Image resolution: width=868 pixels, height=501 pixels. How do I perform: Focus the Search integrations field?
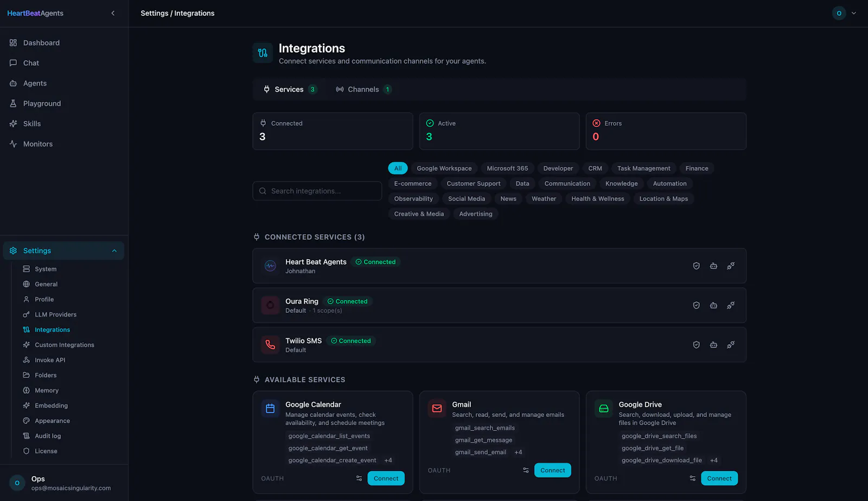317,191
